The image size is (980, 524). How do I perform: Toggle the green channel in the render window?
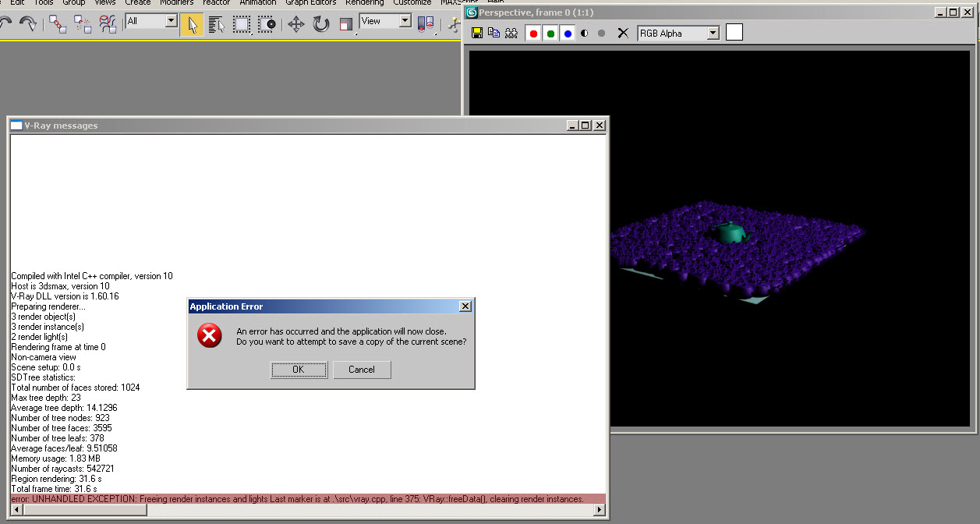point(550,34)
